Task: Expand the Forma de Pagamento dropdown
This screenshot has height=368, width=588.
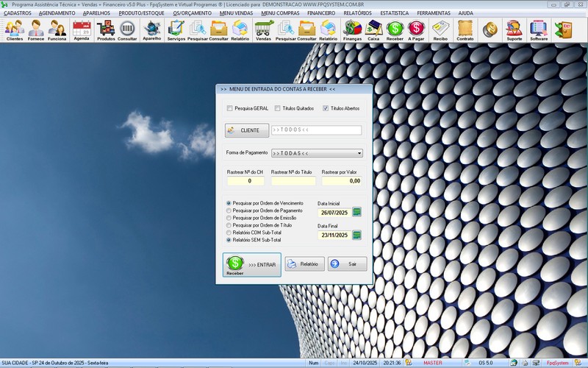Action: (x=359, y=153)
